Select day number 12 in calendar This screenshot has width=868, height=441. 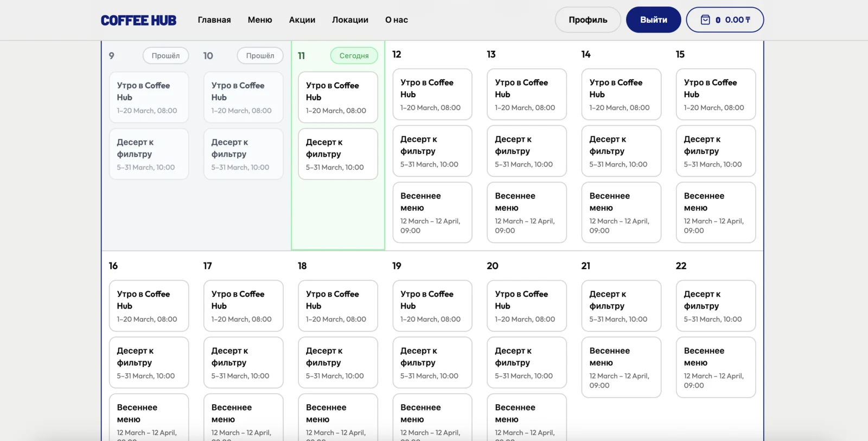397,54
